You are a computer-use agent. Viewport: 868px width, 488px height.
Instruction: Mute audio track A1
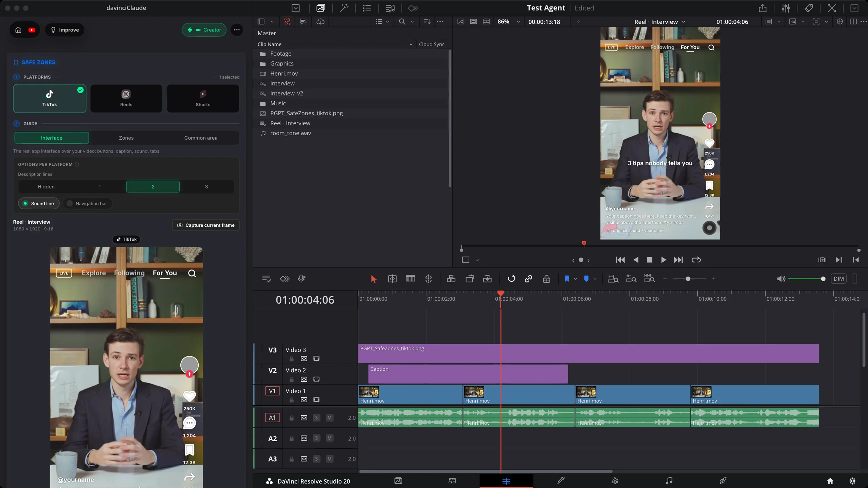[x=329, y=418]
